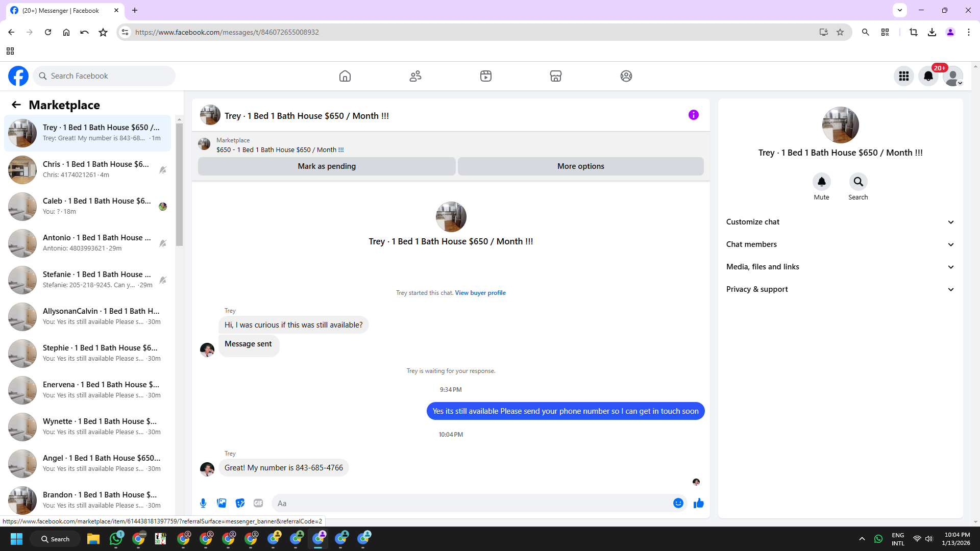Go to Facebook Home tab
This screenshot has height=551, width=980.
[x=345, y=76]
